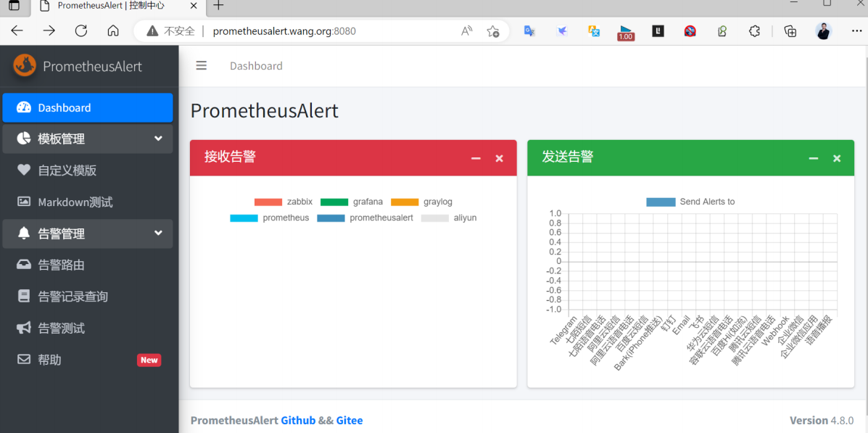Toggle prometheus series in legend

tap(270, 218)
